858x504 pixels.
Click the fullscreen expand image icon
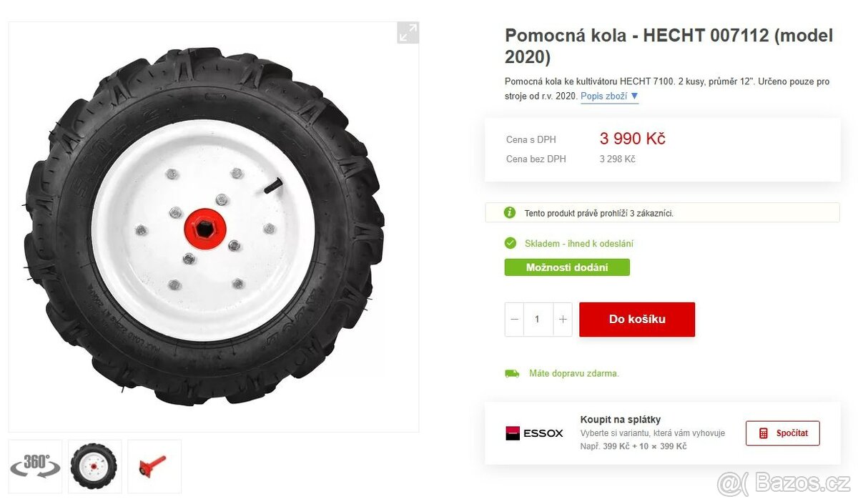click(408, 32)
